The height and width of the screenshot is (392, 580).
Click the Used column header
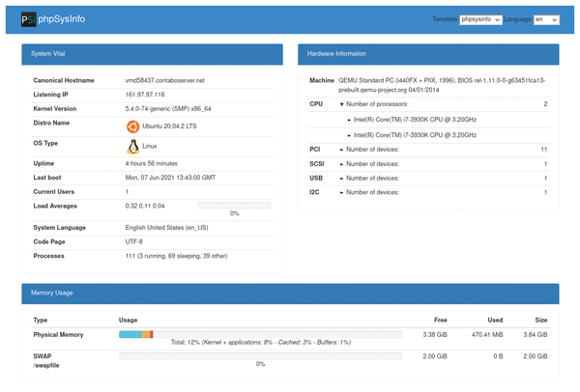tap(495, 321)
